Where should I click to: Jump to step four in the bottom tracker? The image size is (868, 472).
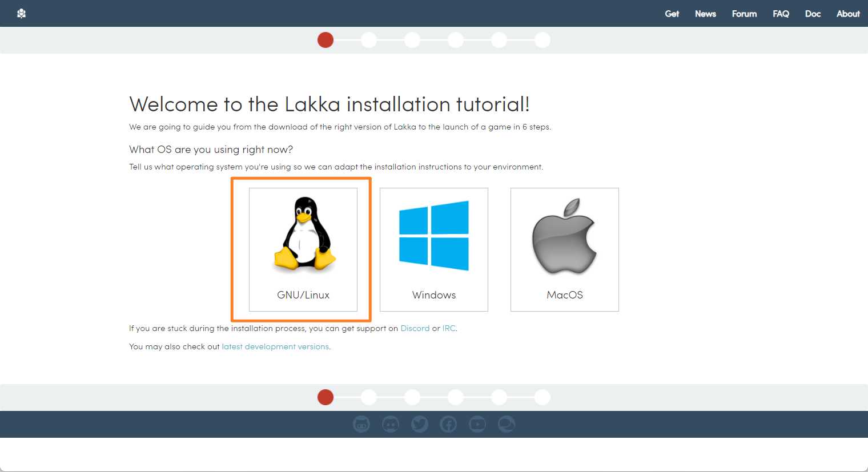[456, 397]
